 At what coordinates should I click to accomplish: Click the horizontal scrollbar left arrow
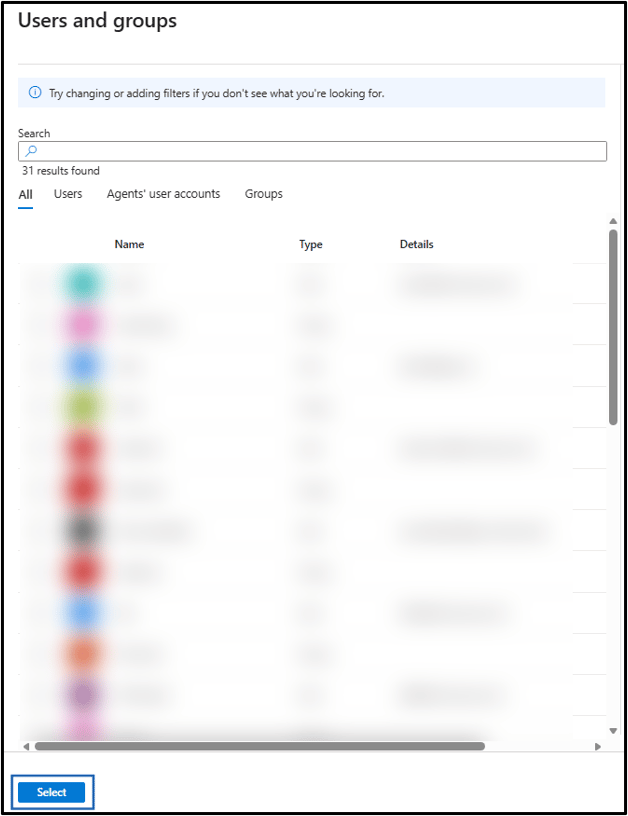(26, 746)
